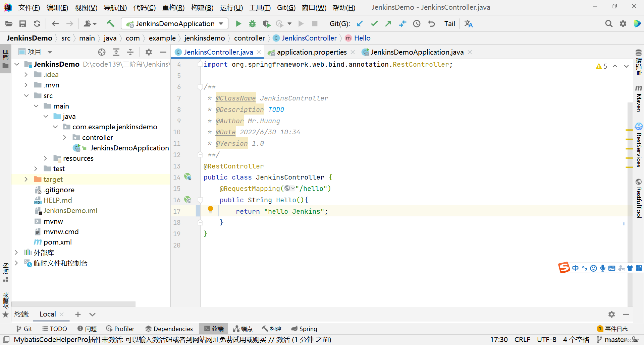The image size is (644, 345).
Task: Expand the controller package
Action: coord(64,137)
